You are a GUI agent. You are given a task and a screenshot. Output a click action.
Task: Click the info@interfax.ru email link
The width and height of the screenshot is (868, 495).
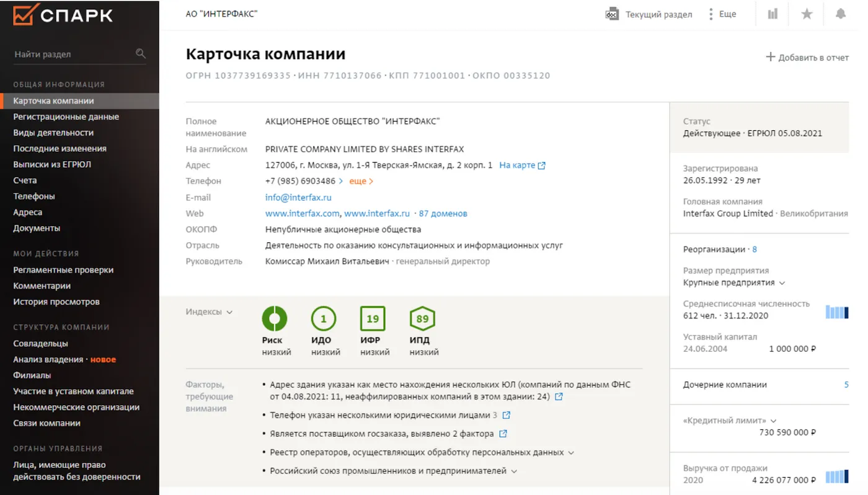(298, 198)
